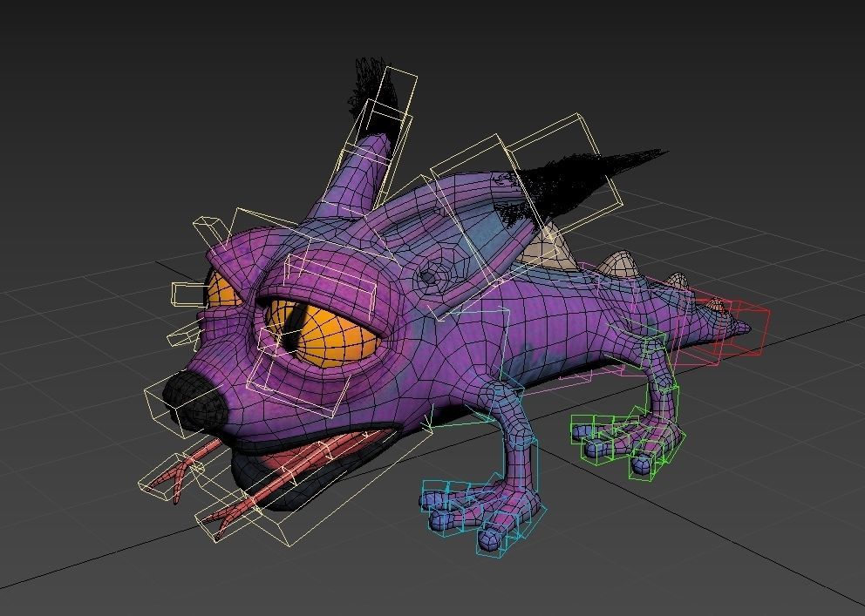
Task: Pick the creature's black nose mesh
Action: [194, 399]
